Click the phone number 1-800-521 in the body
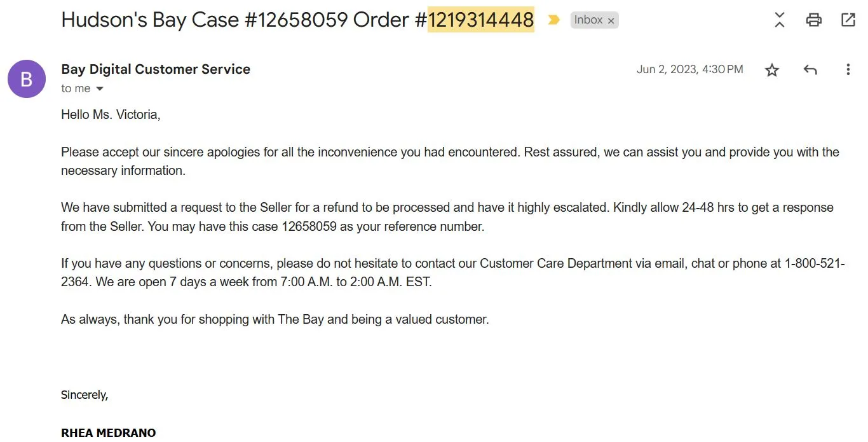This screenshot has height=442, width=868. 814,263
